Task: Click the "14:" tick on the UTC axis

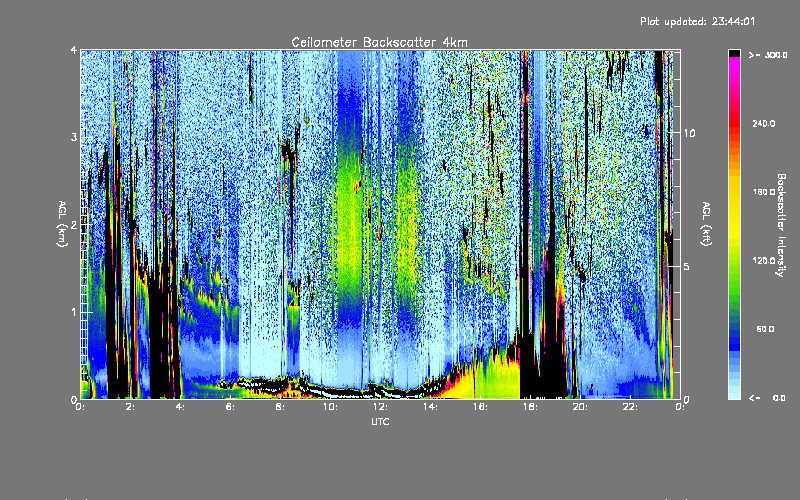Action: point(430,407)
